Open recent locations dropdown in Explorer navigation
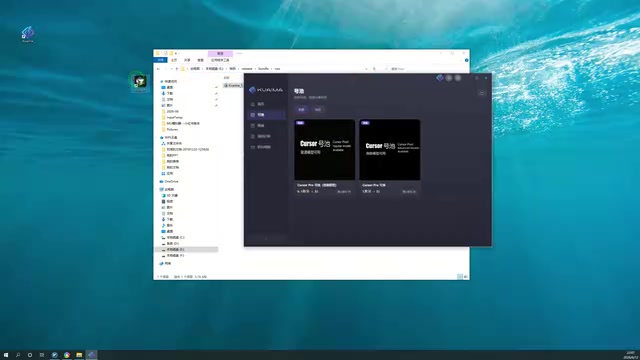 171,69
